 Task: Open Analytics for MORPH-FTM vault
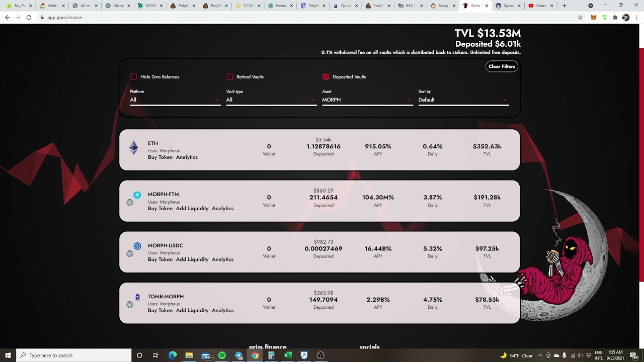coord(222,208)
